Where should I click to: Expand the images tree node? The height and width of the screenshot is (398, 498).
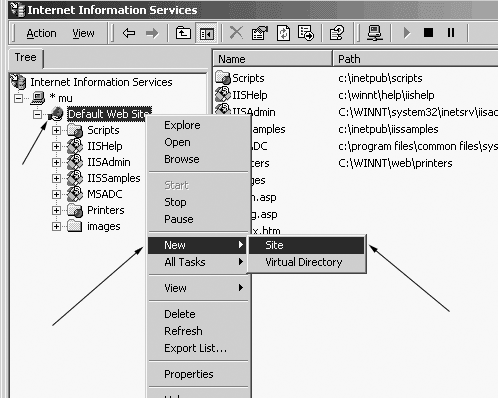pyautogui.click(x=56, y=226)
